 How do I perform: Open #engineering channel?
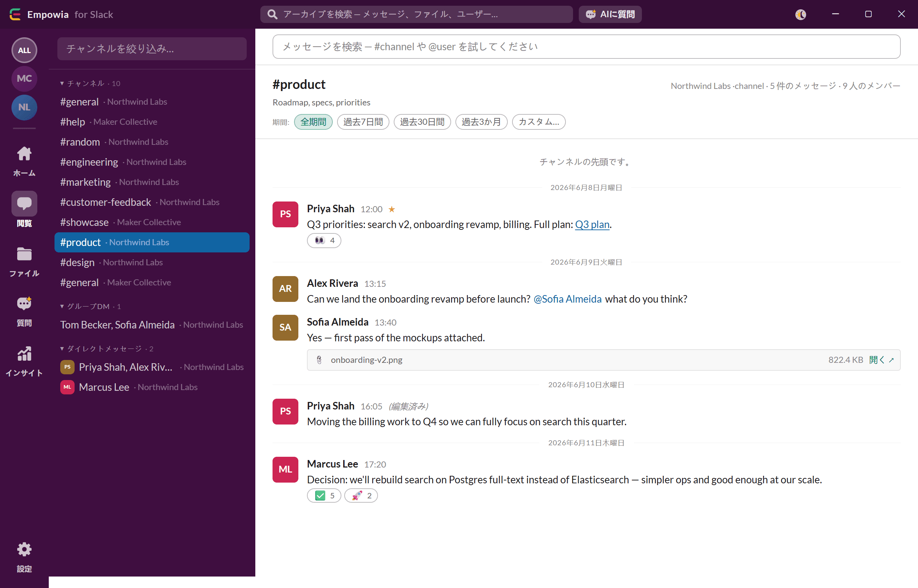coord(152,162)
